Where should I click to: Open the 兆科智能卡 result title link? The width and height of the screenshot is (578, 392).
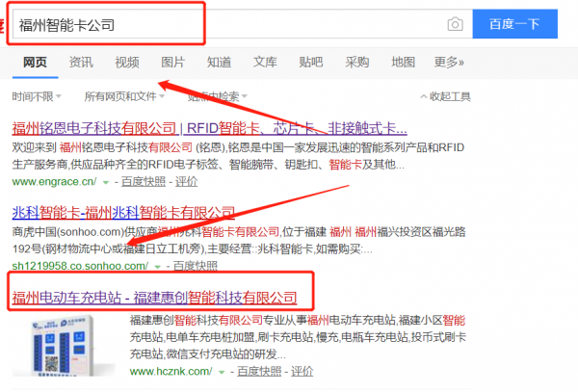point(122,212)
